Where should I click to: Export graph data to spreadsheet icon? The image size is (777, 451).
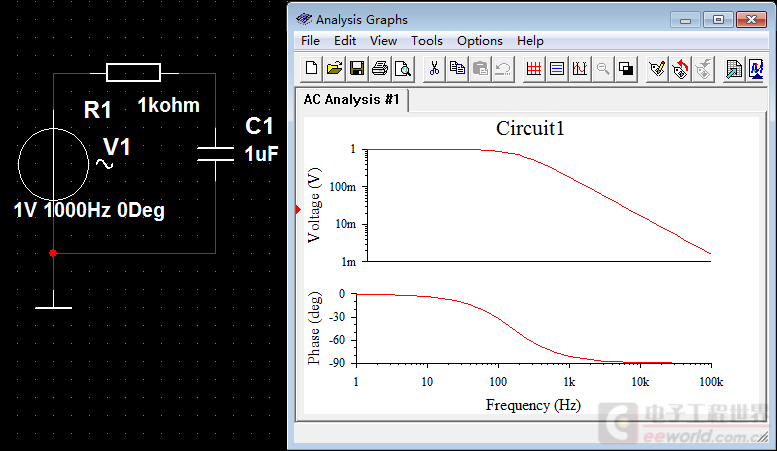click(733, 68)
